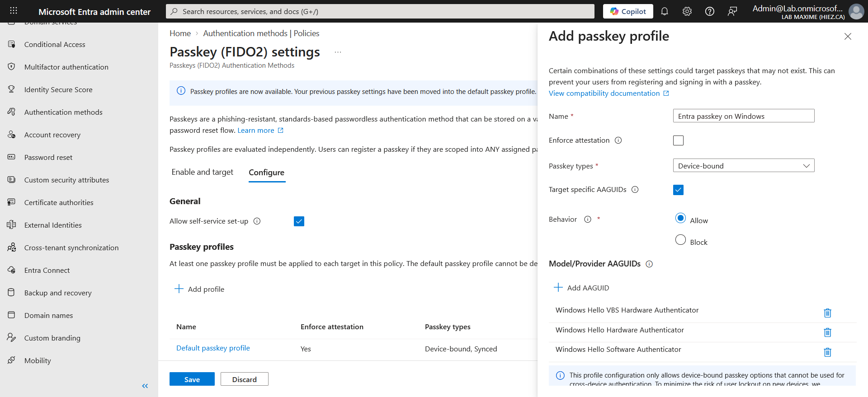This screenshot has width=868, height=397.
Task: Collapse the left navigation pane
Action: [145, 386]
